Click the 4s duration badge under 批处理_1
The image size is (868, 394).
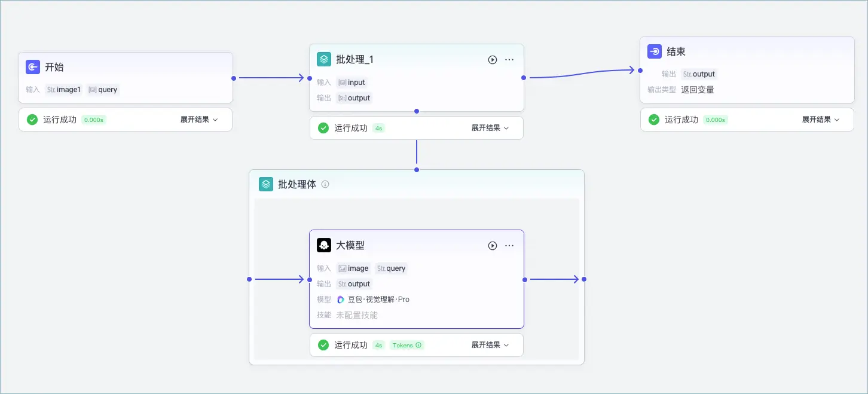(x=378, y=128)
